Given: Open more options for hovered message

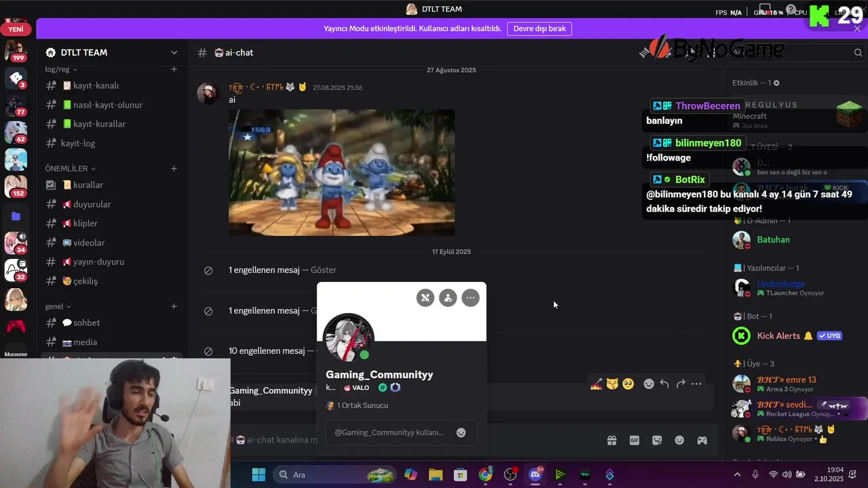Looking at the screenshot, I should coord(696,384).
